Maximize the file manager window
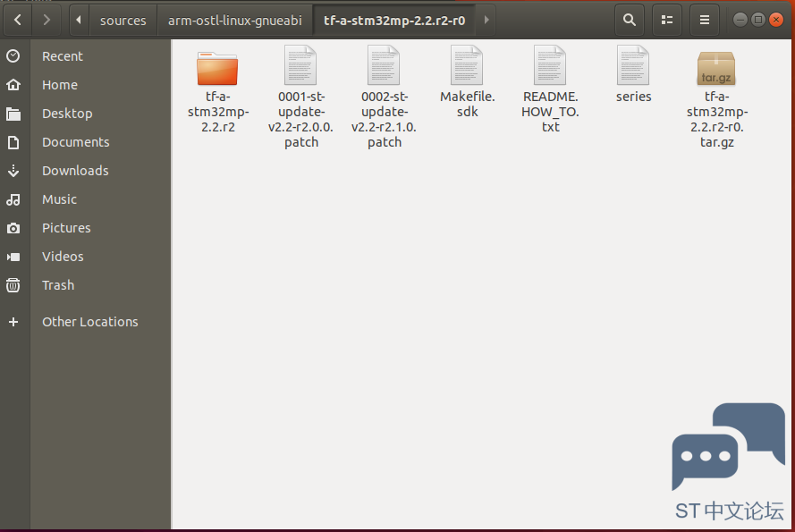The width and height of the screenshot is (795, 532). pyautogui.click(x=758, y=20)
